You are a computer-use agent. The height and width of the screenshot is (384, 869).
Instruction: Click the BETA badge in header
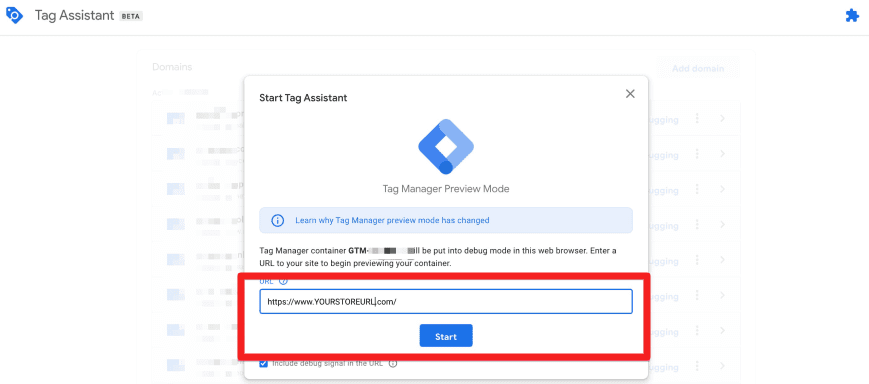[x=131, y=16]
